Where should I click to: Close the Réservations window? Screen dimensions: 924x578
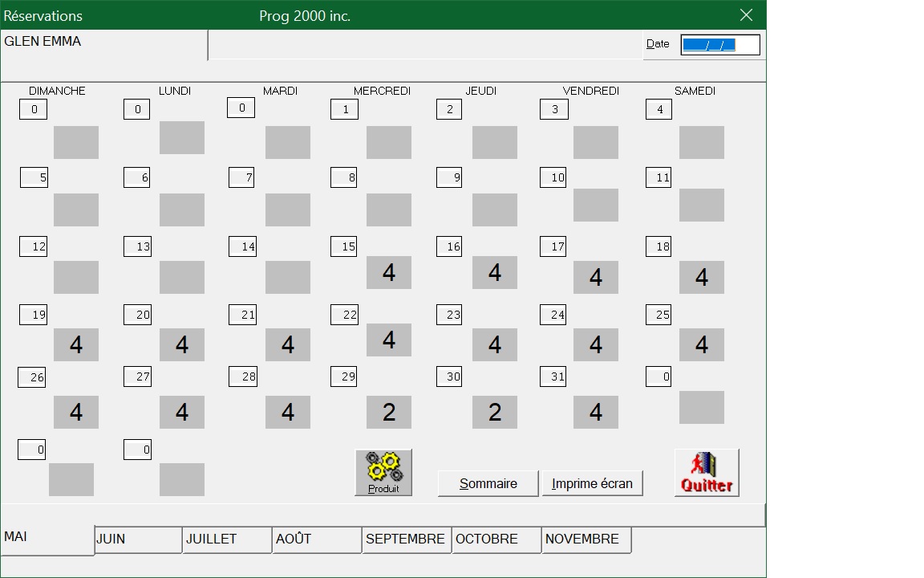(746, 15)
